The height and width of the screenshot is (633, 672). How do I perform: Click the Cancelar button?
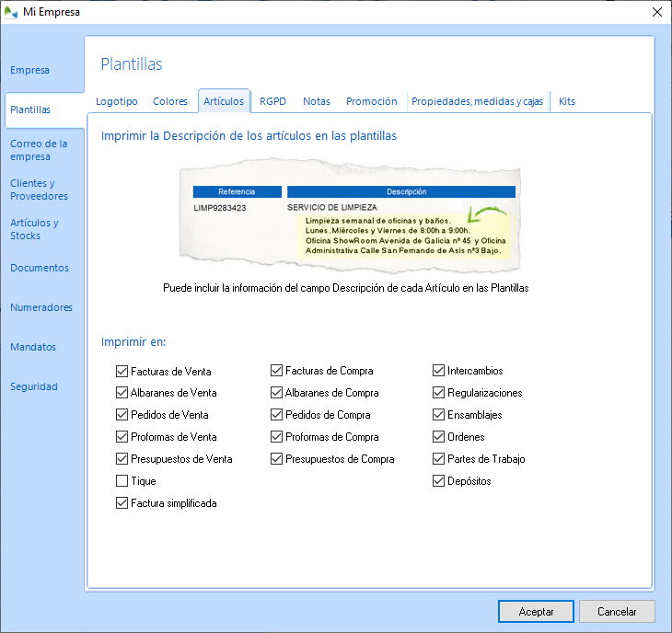pyautogui.click(x=617, y=611)
